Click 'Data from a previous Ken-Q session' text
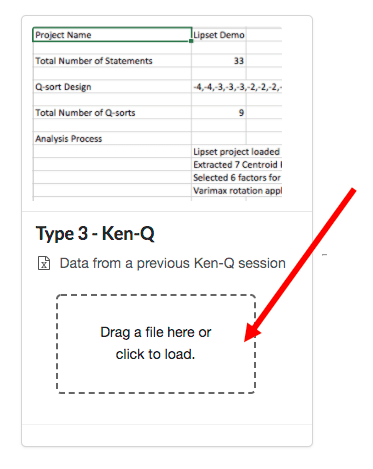The image size is (373, 469). coord(172,263)
